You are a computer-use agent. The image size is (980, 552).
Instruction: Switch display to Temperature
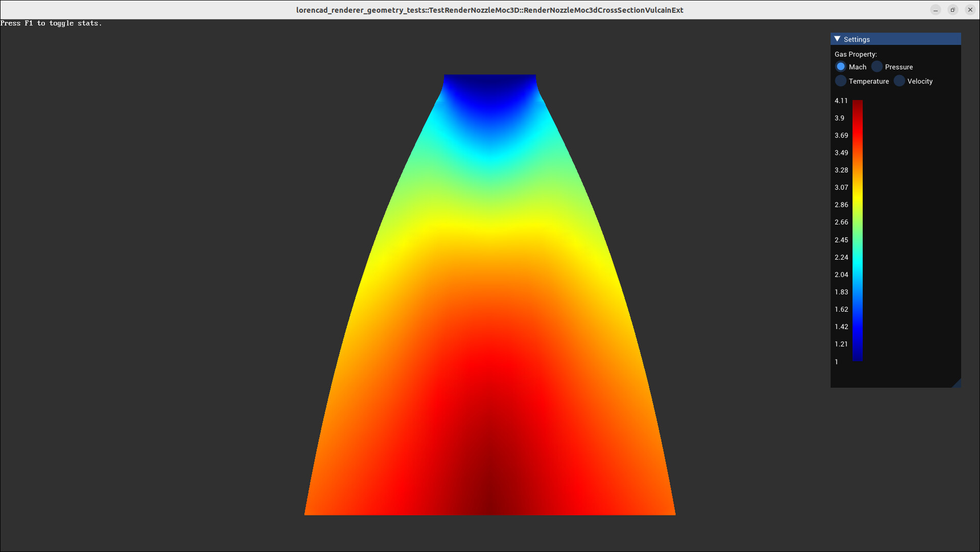[840, 81]
